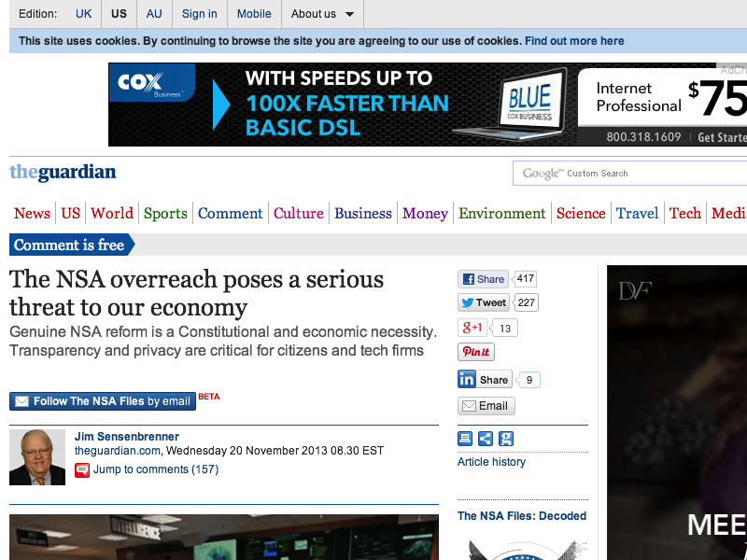Click the Twitter Tweet button

(484, 302)
